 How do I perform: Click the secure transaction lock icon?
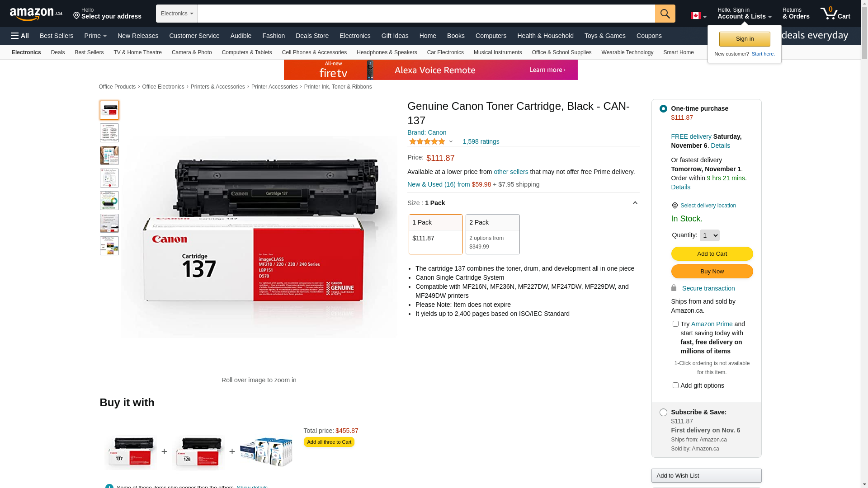click(x=674, y=288)
